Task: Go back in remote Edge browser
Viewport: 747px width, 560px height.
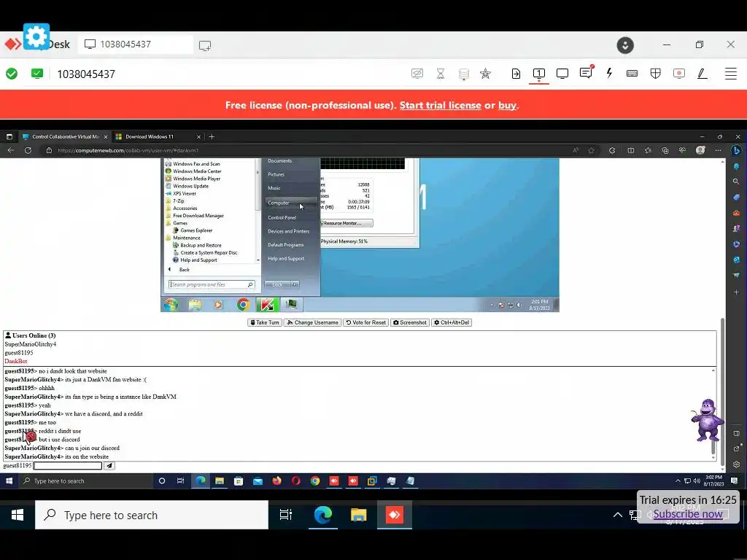Action: click(11, 150)
